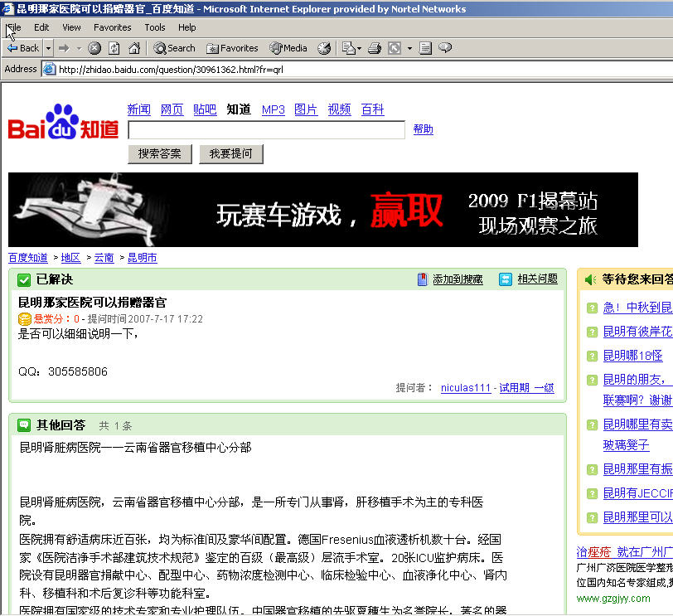Click the Print icon in toolbar
This screenshot has width=673, height=616.
[x=375, y=48]
